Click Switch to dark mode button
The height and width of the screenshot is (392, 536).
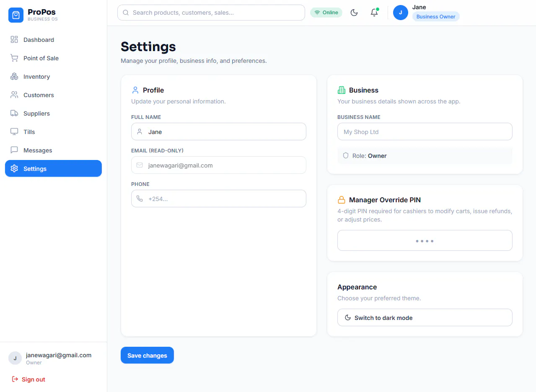click(425, 317)
